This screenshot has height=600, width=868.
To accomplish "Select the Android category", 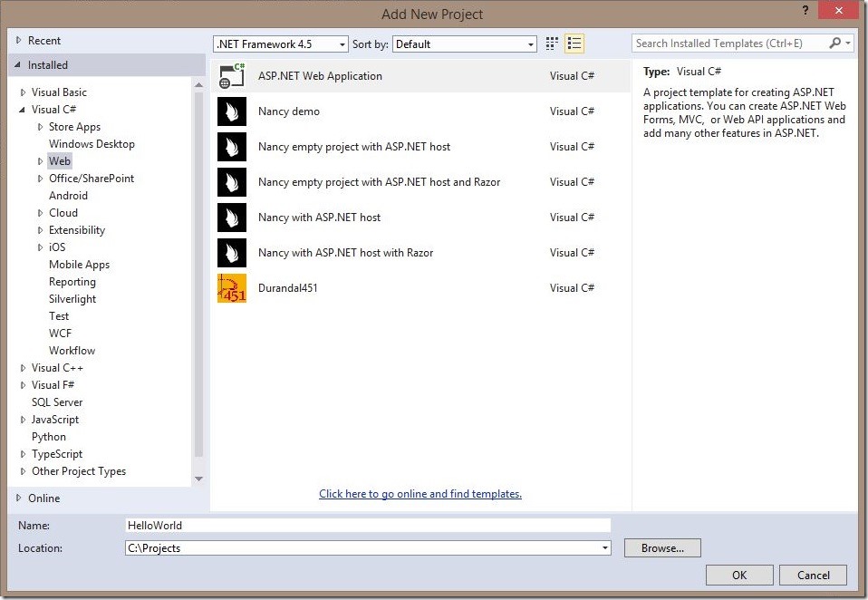I will (68, 196).
